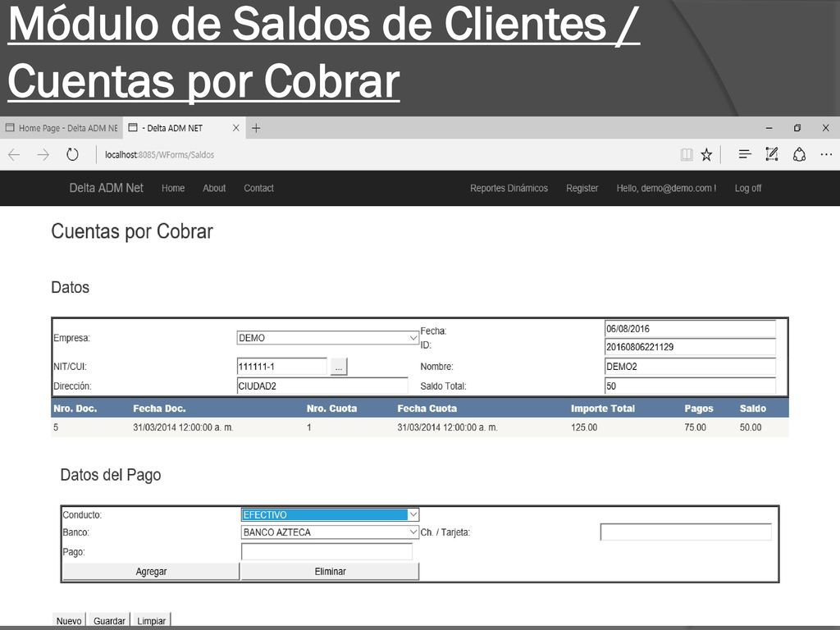Open browser More actions ellipsis
Viewport: 840px width, 630px height.
(x=826, y=155)
